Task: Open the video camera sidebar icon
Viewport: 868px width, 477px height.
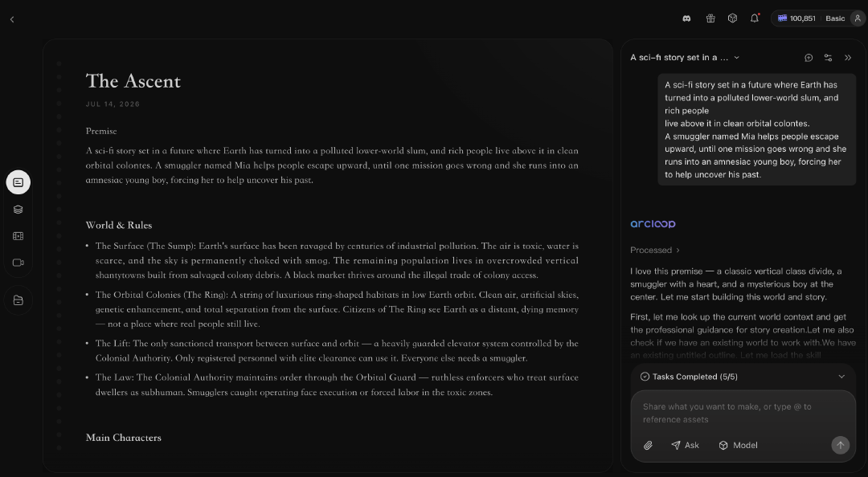Action: [18, 263]
